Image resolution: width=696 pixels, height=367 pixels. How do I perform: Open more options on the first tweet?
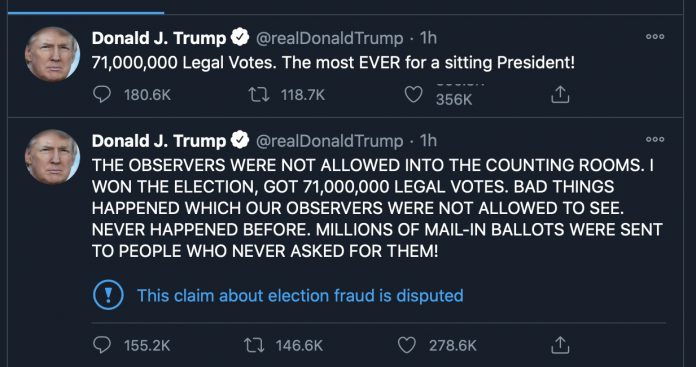click(655, 37)
